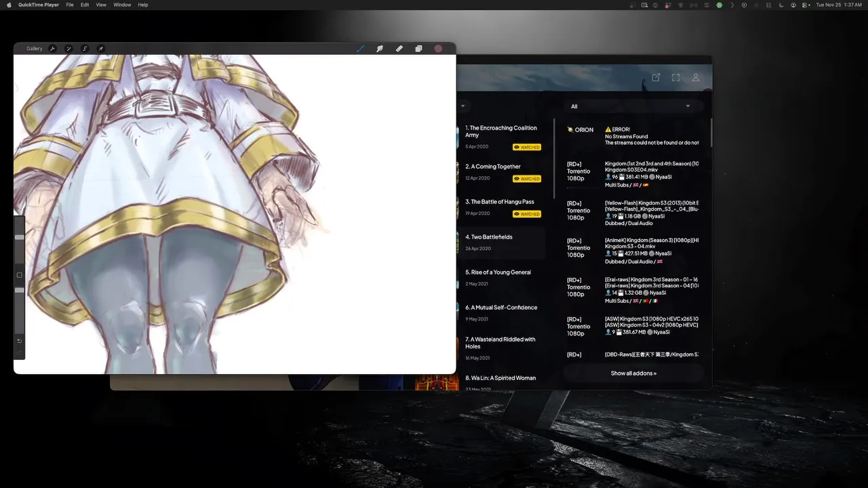Open the green circular menu bar app icon
868x488 pixels.
tap(719, 5)
